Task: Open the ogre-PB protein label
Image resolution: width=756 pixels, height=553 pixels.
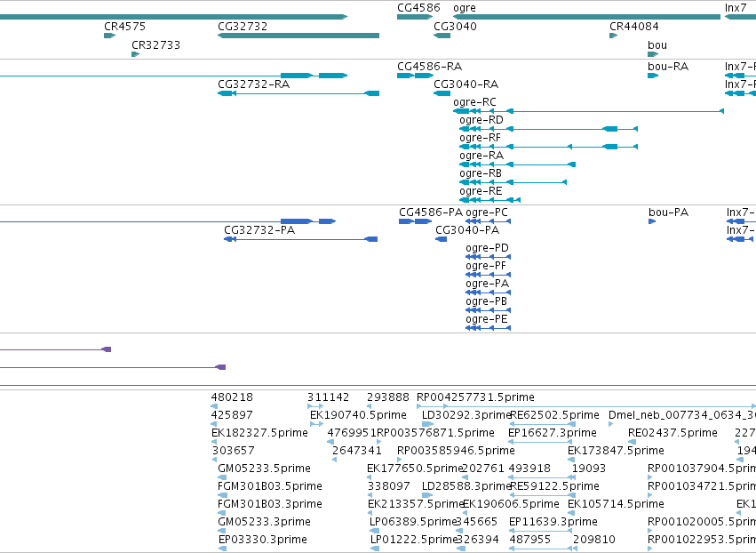Action: pyautogui.click(x=487, y=302)
